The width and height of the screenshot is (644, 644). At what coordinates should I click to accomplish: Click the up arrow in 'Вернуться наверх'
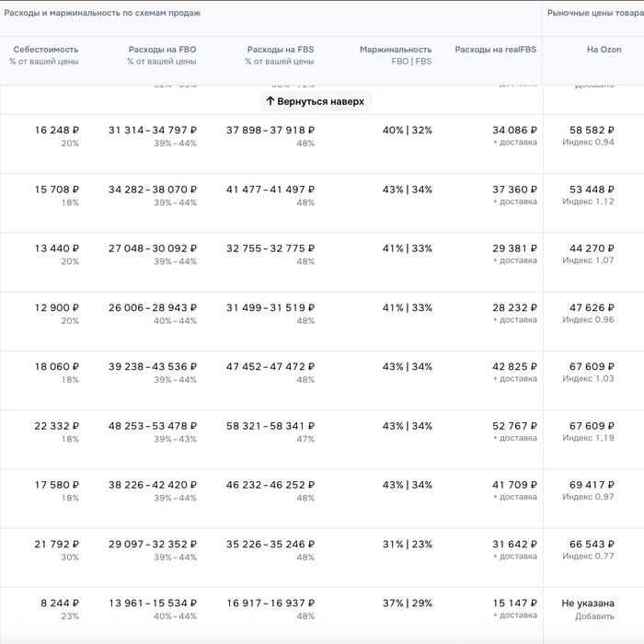(270, 101)
